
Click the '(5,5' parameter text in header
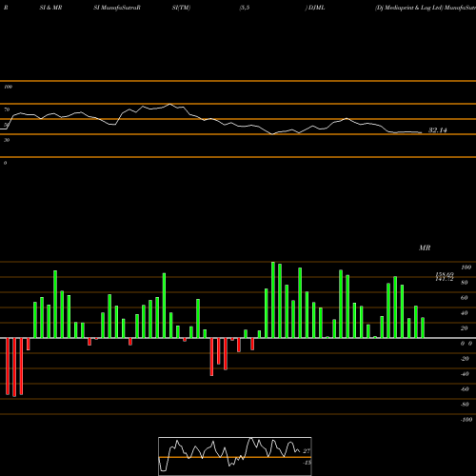245,8
